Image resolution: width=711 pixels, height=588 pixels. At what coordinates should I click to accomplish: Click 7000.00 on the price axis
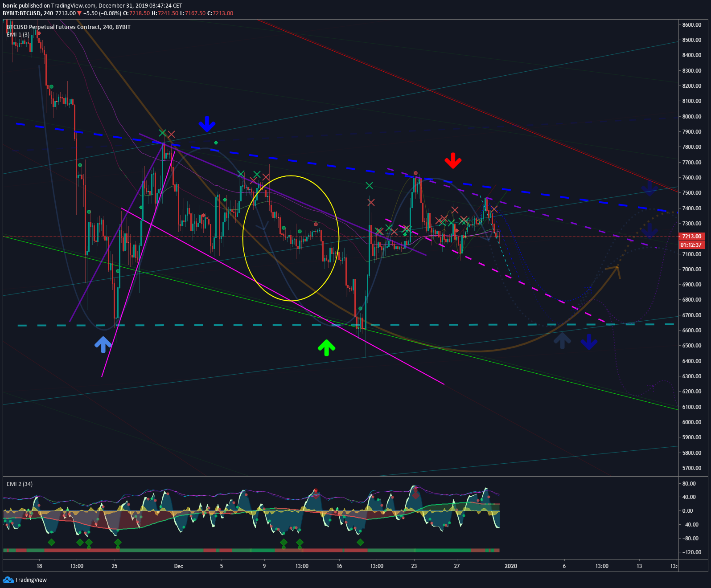[x=692, y=269]
